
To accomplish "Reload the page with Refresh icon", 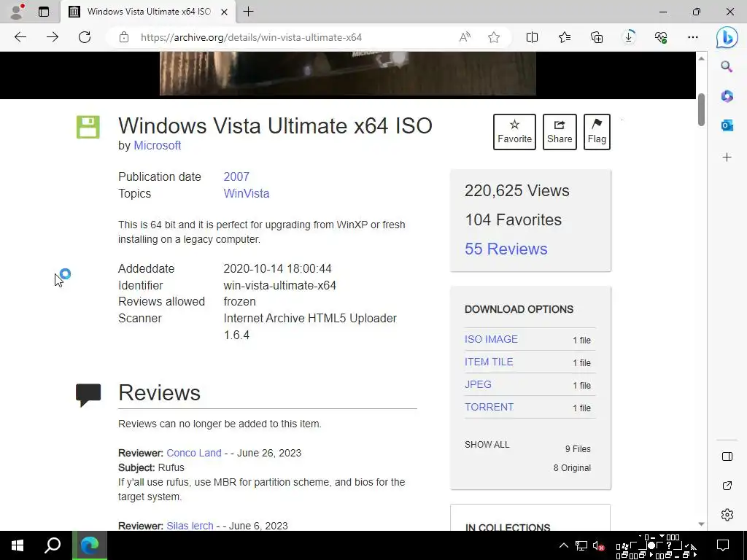I will pos(85,37).
